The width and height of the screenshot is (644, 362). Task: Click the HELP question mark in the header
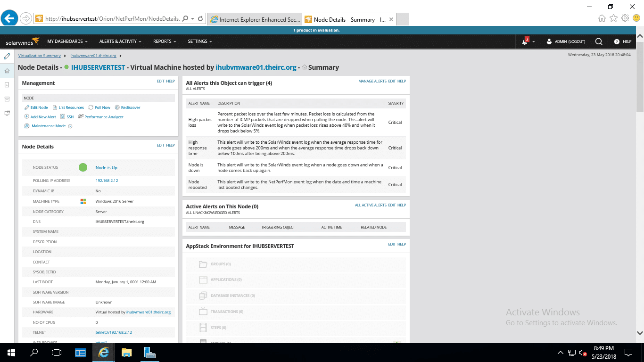tap(616, 41)
